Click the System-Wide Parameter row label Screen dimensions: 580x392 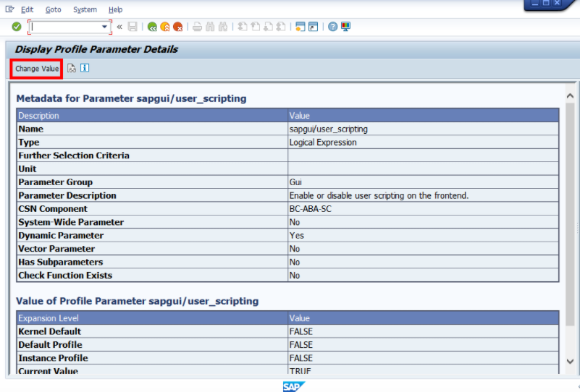click(x=71, y=222)
